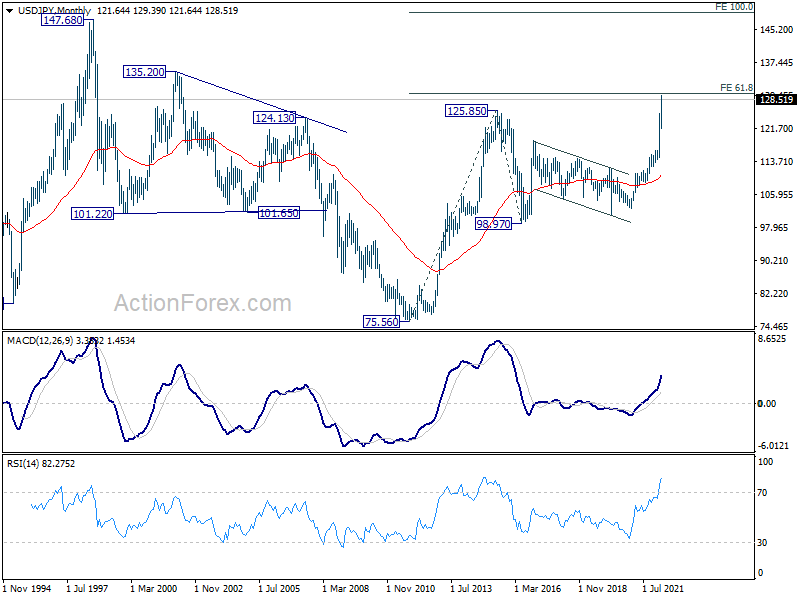Select the 75.560 low label
800x600 pixels.
point(382,321)
